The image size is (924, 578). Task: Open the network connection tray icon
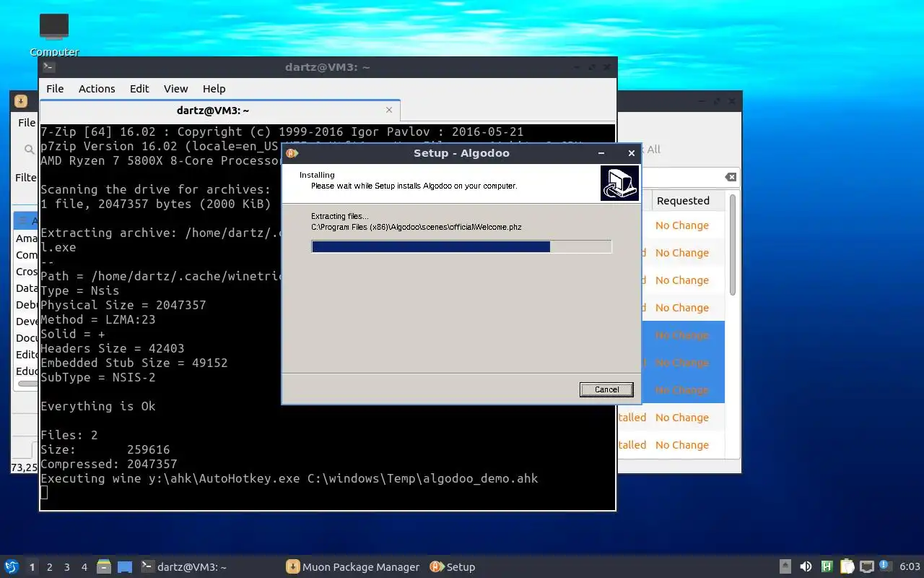(867, 567)
